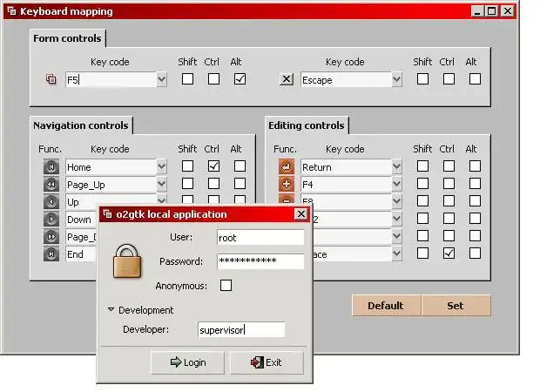Viewport: 540px width, 392px height.
Task: Tick the Anonymous checkbox in login dialog
Action: click(226, 285)
